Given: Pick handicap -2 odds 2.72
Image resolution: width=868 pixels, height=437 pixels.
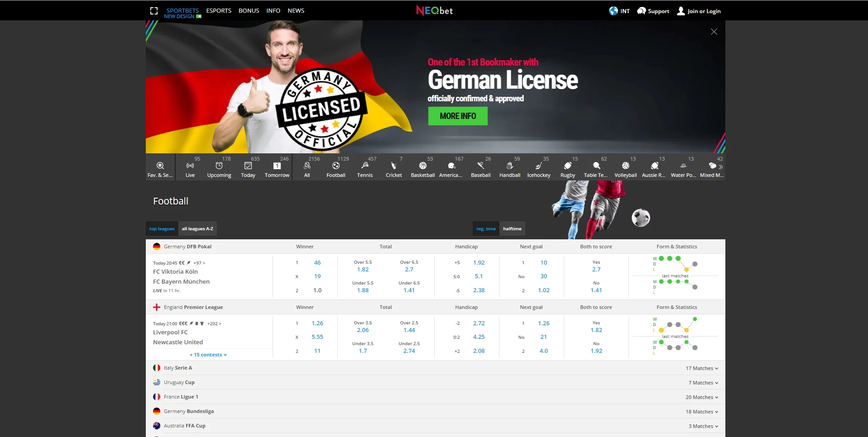Looking at the screenshot, I should (479, 323).
